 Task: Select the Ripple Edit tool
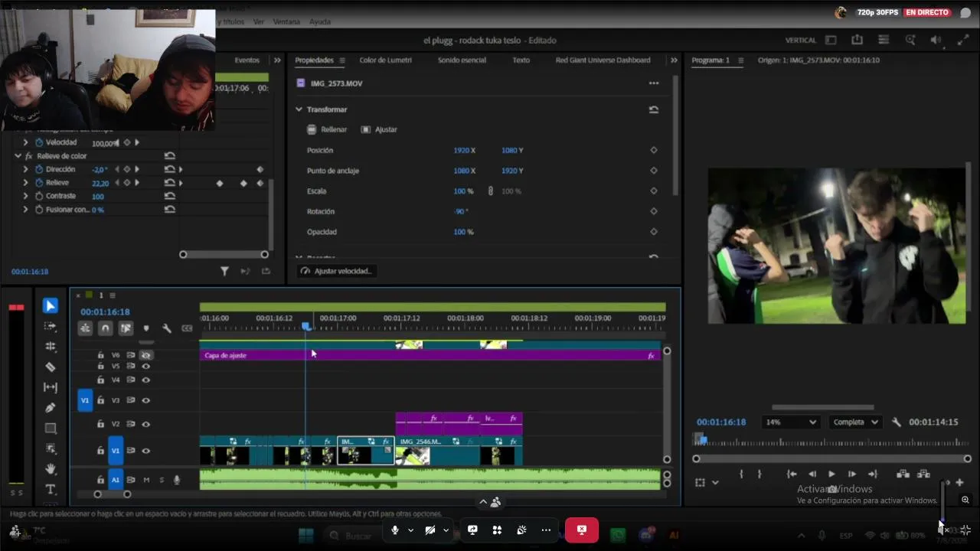pyautogui.click(x=51, y=347)
